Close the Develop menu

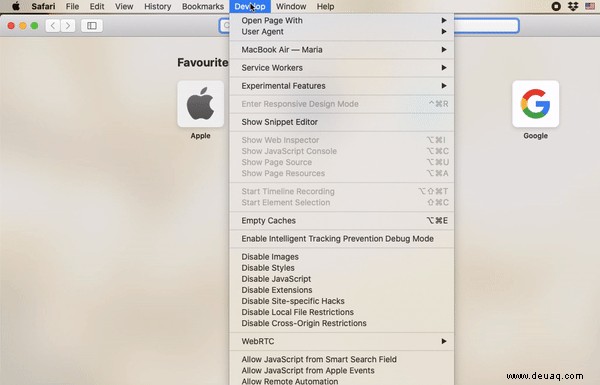(x=250, y=7)
